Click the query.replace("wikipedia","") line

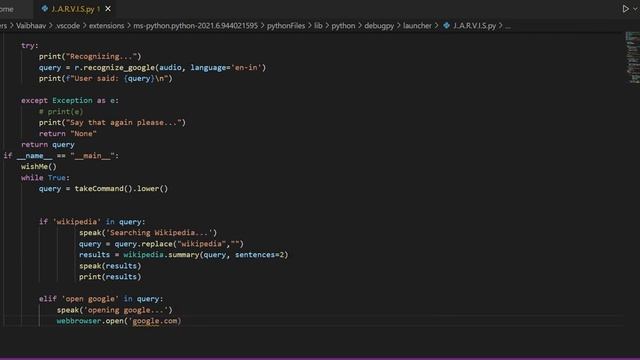tap(161, 244)
